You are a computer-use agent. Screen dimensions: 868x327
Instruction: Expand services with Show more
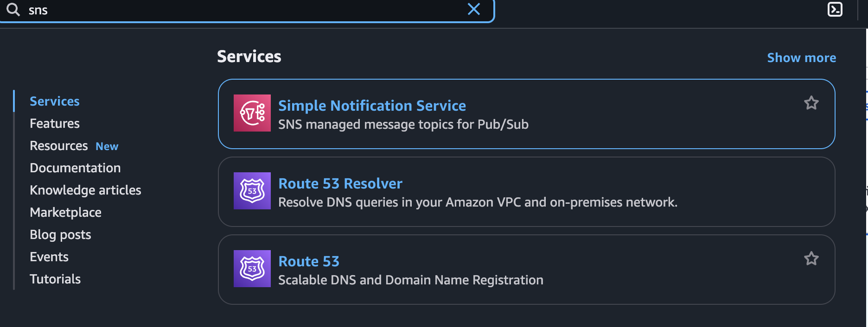802,57
